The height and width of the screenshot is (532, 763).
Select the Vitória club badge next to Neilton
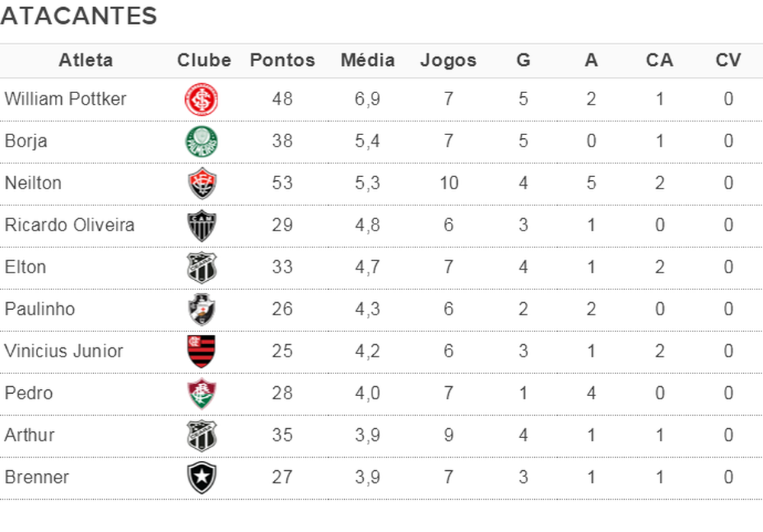(202, 183)
